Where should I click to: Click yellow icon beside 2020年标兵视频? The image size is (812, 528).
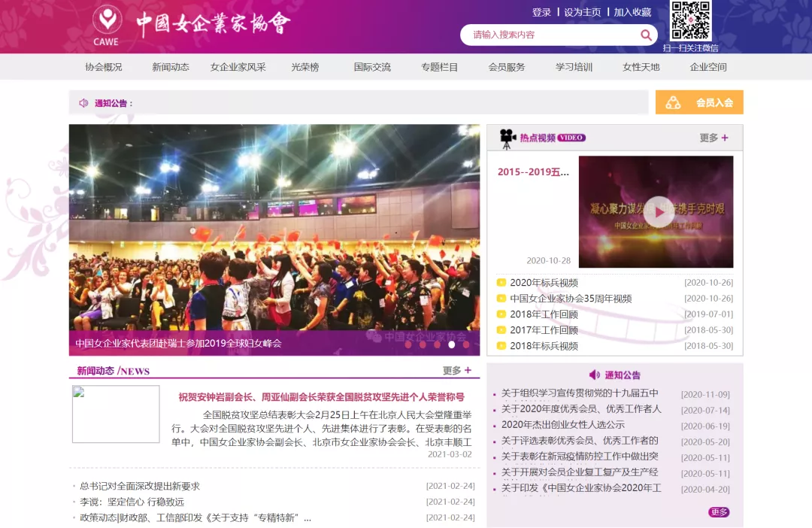[x=501, y=282]
